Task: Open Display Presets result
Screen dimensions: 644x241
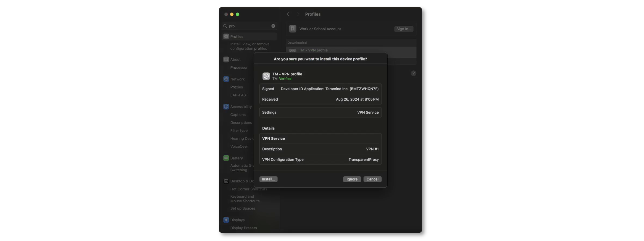Action: pos(243,228)
